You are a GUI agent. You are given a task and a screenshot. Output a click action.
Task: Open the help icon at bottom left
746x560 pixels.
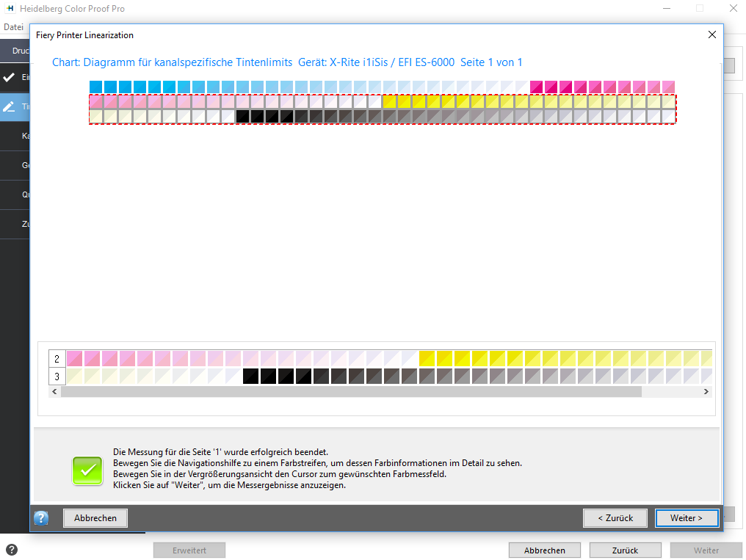12,550
